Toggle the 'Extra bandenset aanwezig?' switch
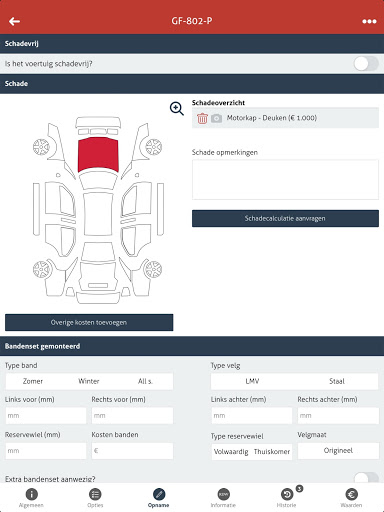Screen dimensions: 384x512 click(366, 478)
